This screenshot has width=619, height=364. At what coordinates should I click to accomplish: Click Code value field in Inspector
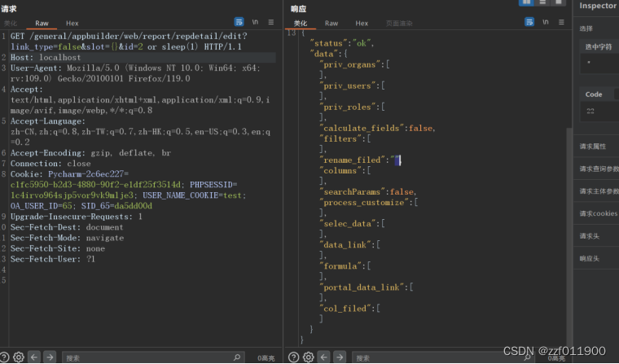pos(599,112)
